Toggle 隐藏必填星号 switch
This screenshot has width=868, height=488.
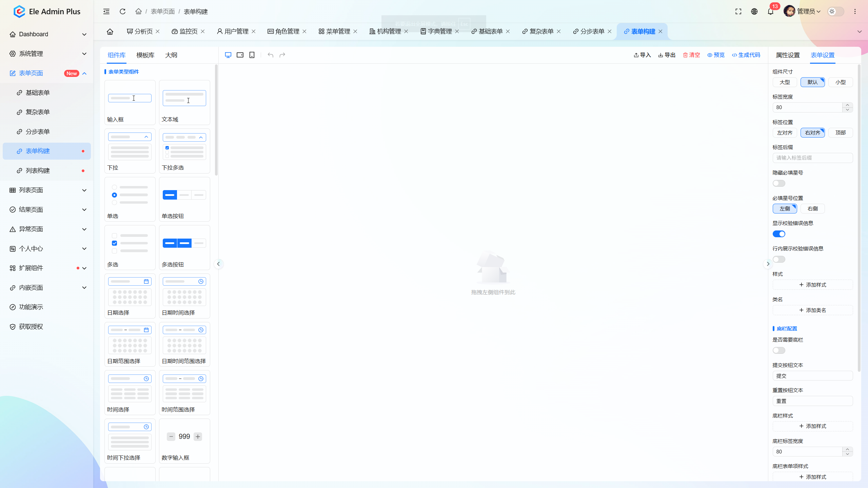(779, 183)
